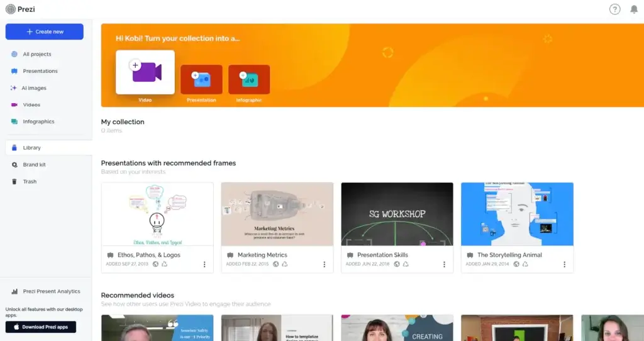Play recommended video with quote marks

click(x=157, y=328)
